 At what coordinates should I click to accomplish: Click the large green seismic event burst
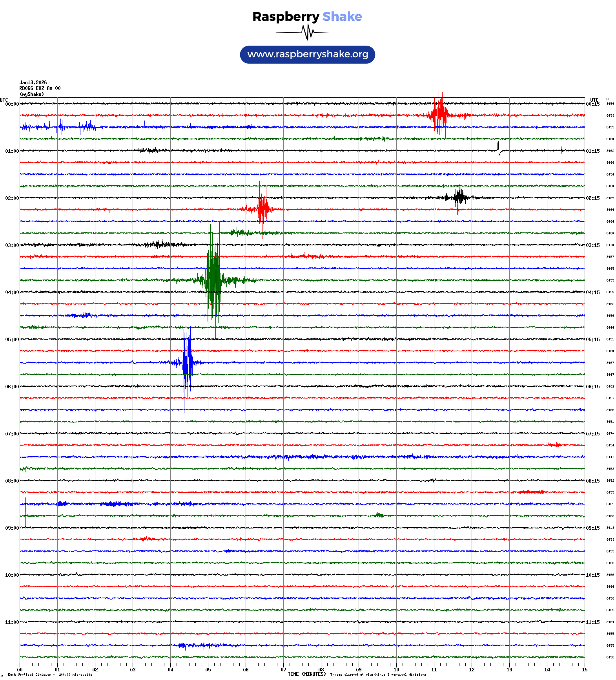pyautogui.click(x=213, y=280)
